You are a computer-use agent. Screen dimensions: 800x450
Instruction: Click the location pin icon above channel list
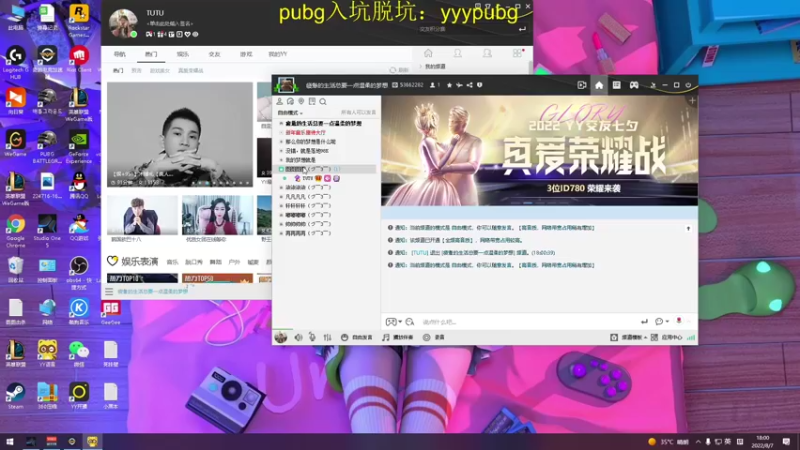[301, 102]
